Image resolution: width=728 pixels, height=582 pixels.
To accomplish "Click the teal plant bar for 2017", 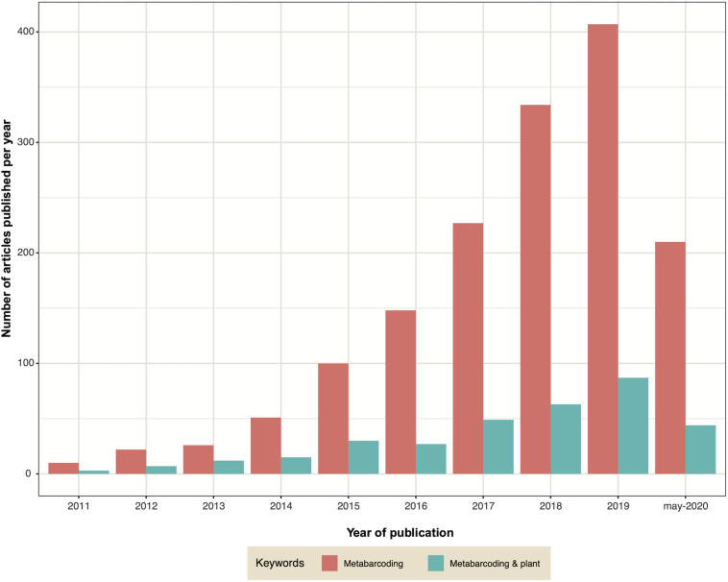I will click(x=498, y=447).
